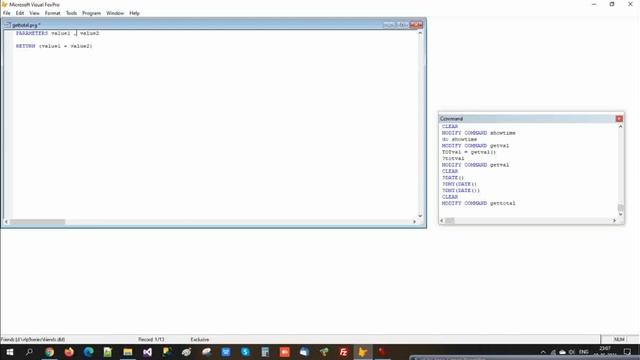Open the Windows Start menu
The height and width of the screenshot is (360, 640).
click(10, 352)
